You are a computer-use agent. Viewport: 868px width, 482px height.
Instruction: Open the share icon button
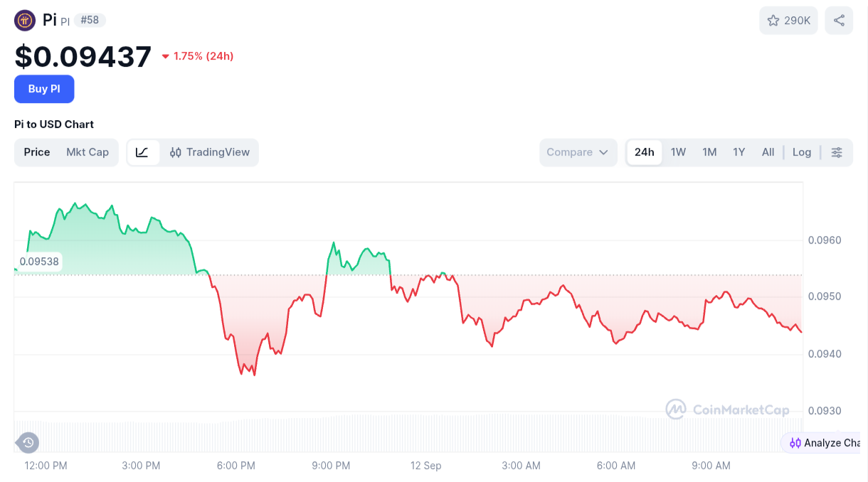tap(839, 21)
